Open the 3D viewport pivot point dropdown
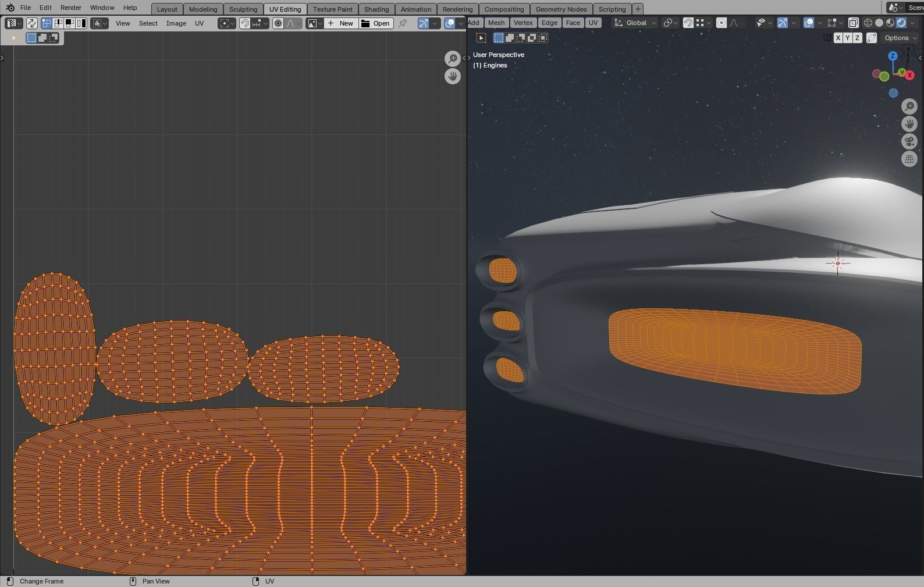 (671, 23)
